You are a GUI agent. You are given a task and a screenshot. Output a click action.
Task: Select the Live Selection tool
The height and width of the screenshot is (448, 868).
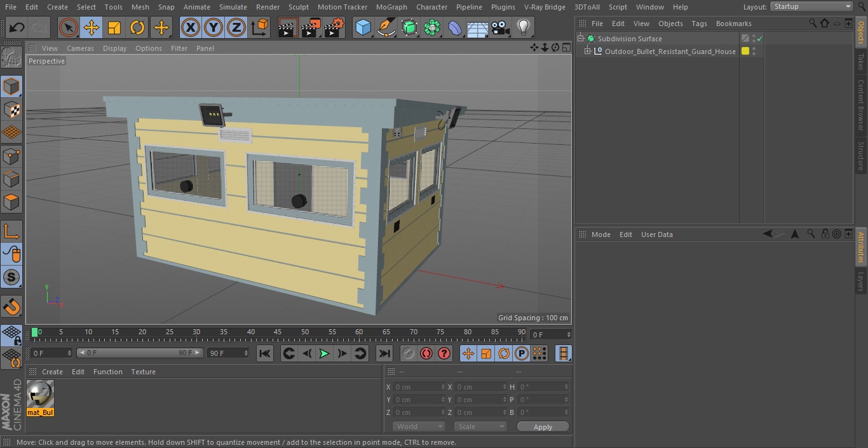(68, 27)
